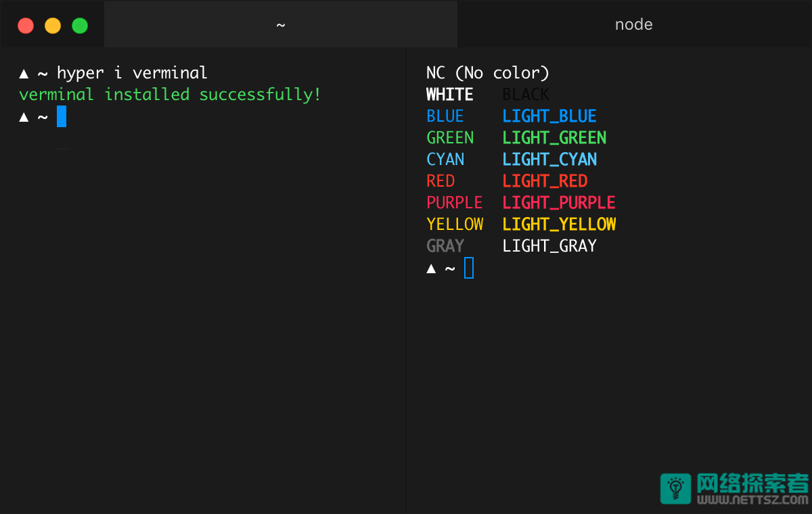Click the LIGHT_GRAY color label
The height and width of the screenshot is (514, 812).
coord(549,246)
